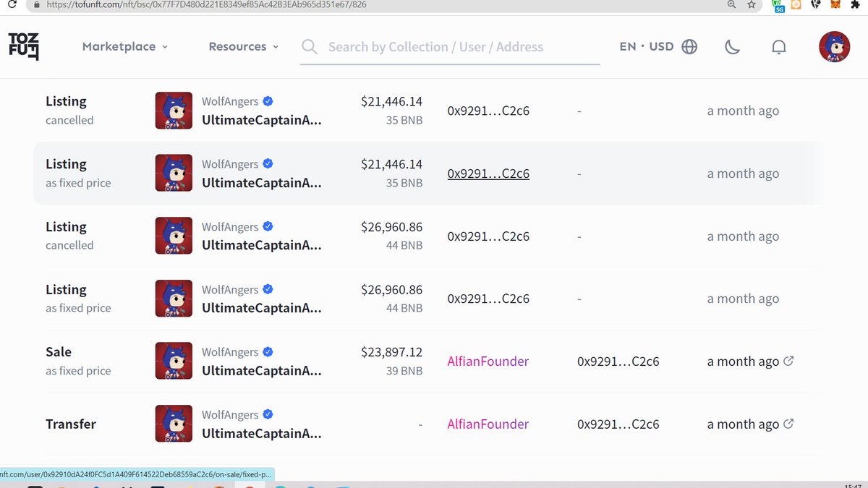Open WolfAngers collection in cancelled 35 BNB row
The image size is (868, 488).
coord(230,101)
